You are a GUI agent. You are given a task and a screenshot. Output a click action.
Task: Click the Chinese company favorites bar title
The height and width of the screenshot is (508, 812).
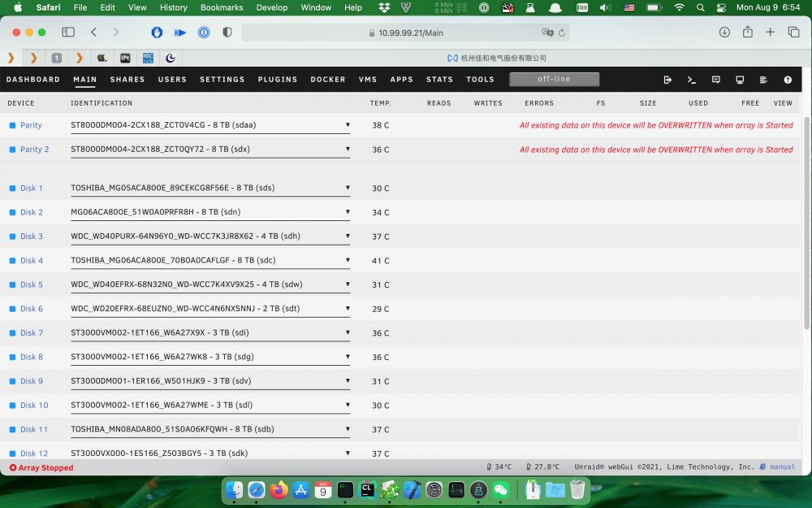click(x=503, y=58)
